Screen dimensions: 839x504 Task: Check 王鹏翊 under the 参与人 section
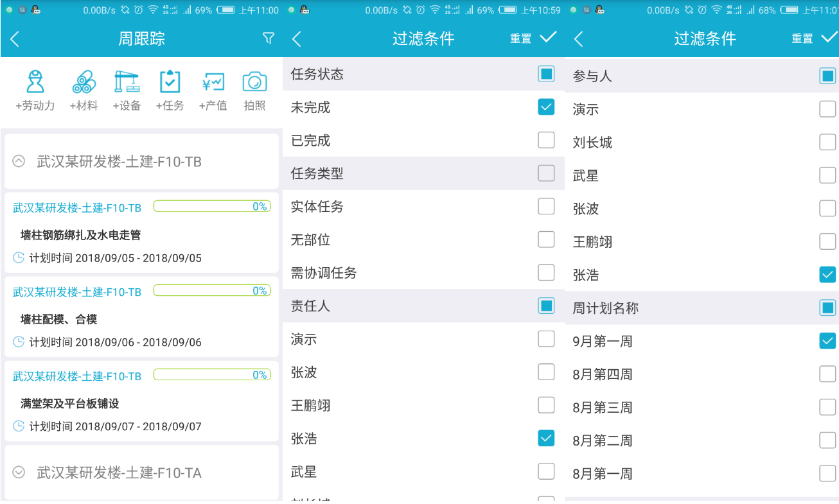[827, 241]
